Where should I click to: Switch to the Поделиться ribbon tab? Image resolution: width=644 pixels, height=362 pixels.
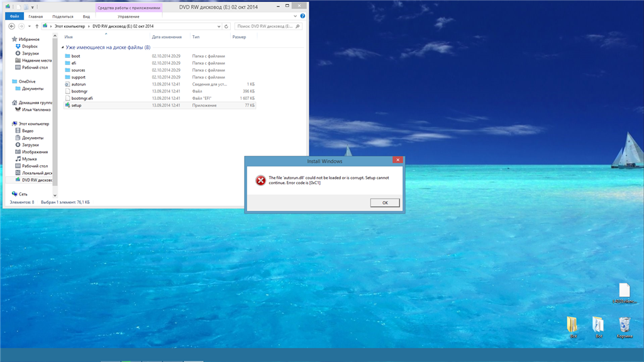click(63, 16)
